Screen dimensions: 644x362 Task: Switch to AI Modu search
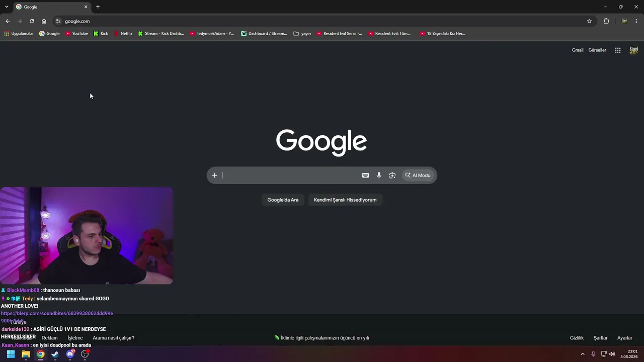[x=418, y=175]
